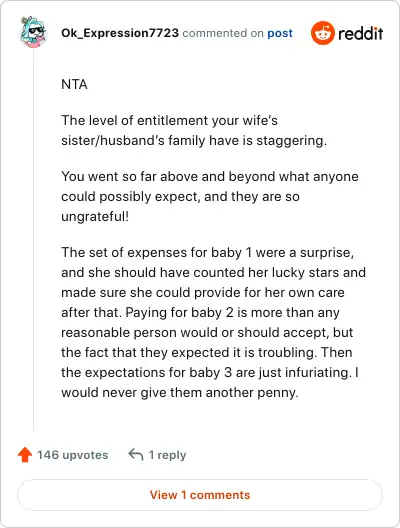Screen dimensions: 400x528
Task: Click the text "sister/husband's family have is staggering"
Action: coord(194,140)
